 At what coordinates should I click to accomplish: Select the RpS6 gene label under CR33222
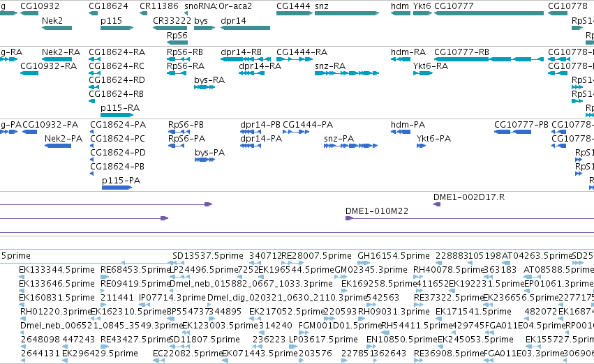[x=177, y=35]
